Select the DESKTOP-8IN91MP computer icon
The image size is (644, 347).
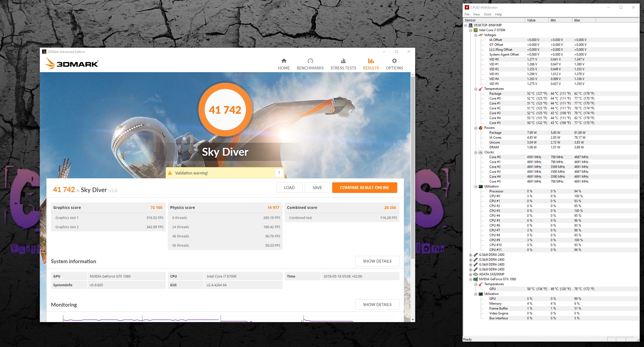coord(471,25)
